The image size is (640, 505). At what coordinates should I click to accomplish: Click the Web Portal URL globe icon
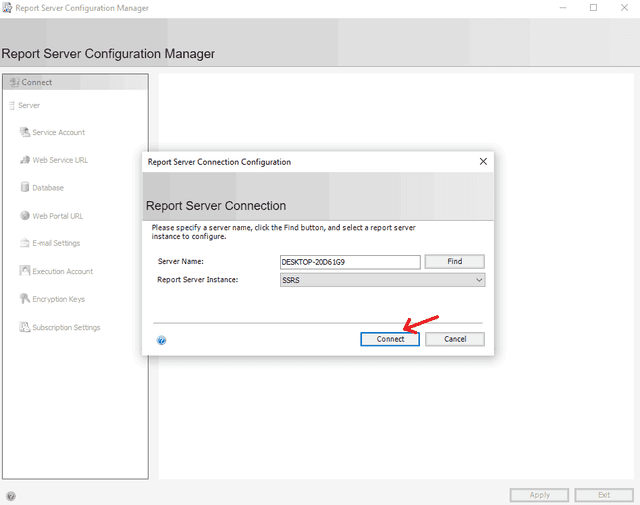25,216
